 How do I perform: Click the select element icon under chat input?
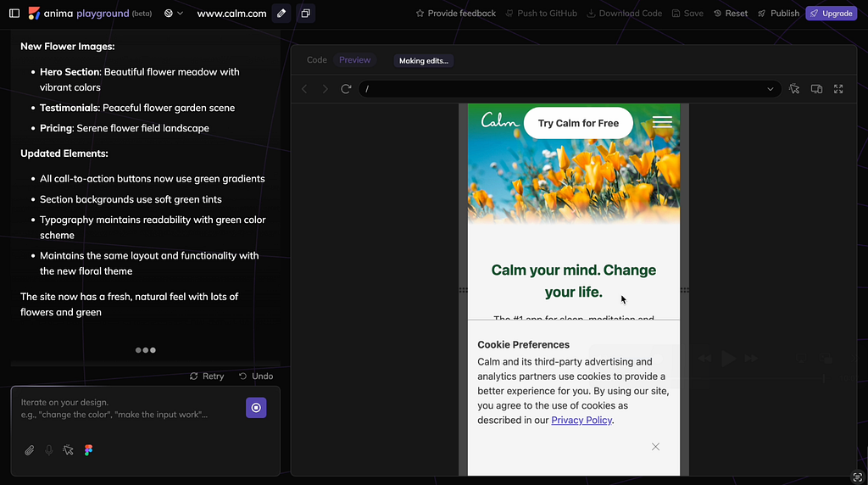click(x=68, y=450)
